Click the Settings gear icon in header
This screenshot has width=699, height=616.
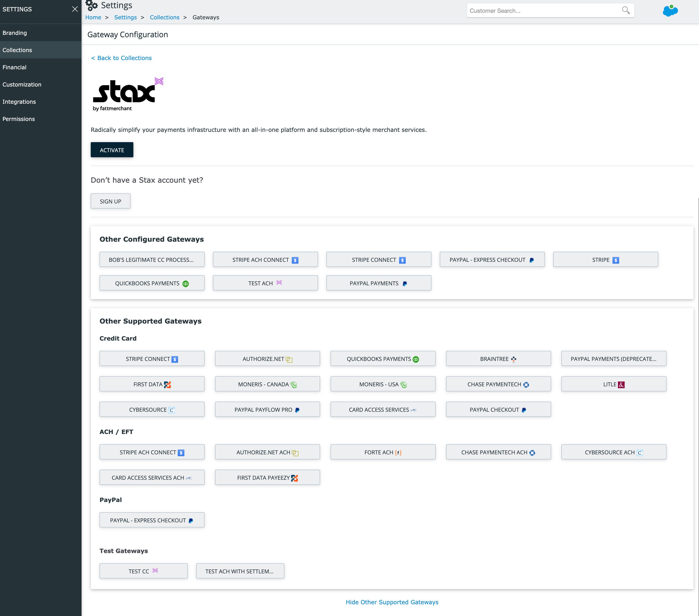pyautogui.click(x=91, y=5)
